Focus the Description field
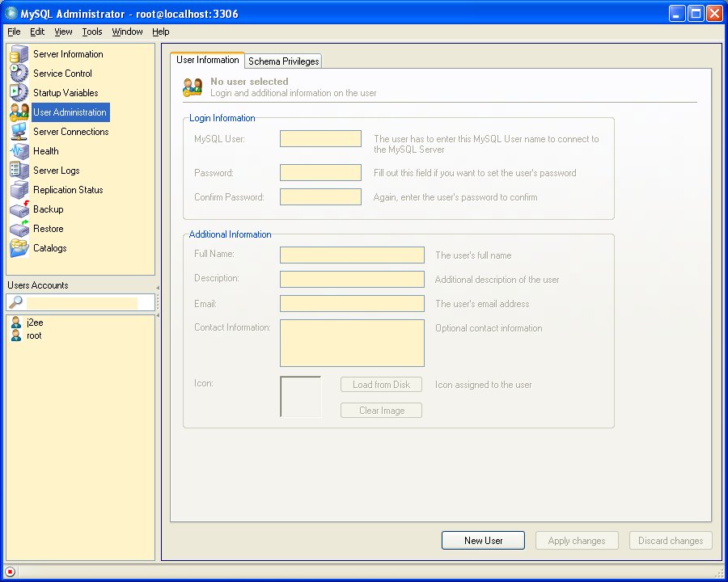 [352, 280]
